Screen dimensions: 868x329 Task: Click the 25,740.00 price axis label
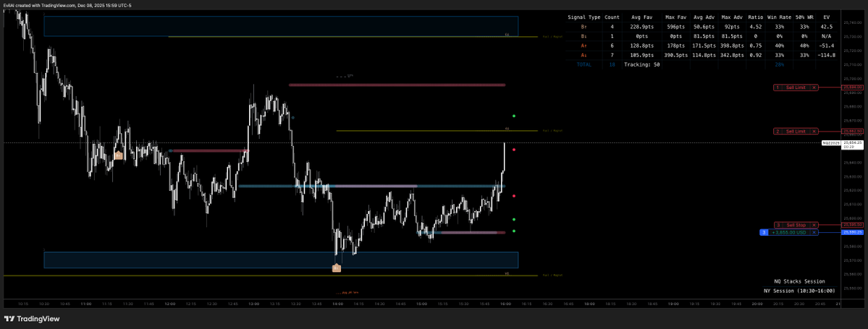[853, 22]
